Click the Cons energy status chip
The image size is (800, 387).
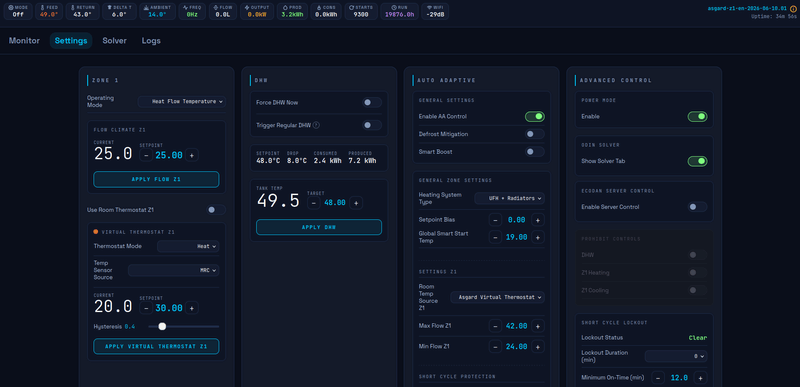point(326,11)
